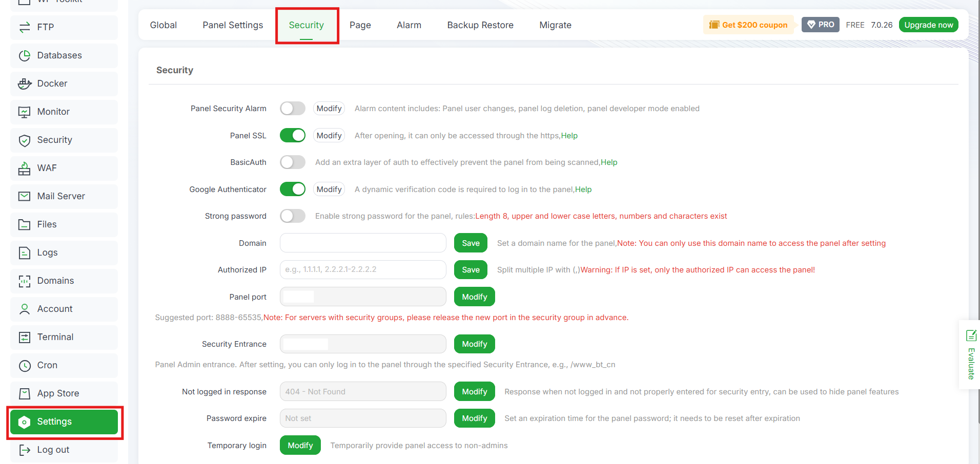980x464 pixels.
Task: Click the PRO diamond badge
Action: [x=821, y=25]
